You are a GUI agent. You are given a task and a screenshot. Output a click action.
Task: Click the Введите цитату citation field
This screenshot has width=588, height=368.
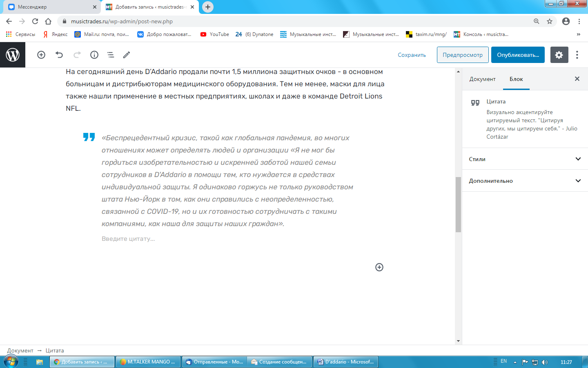(x=128, y=239)
